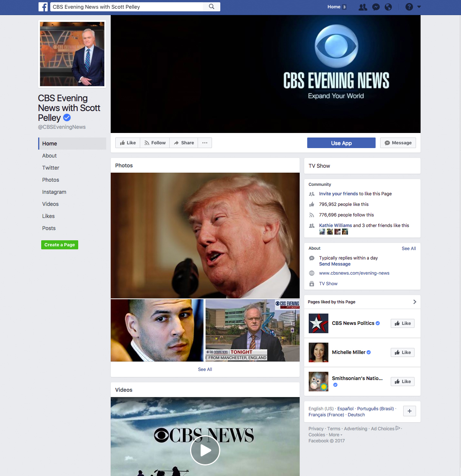
Task: Like the CBS Evening News page
Action: [x=128, y=143]
